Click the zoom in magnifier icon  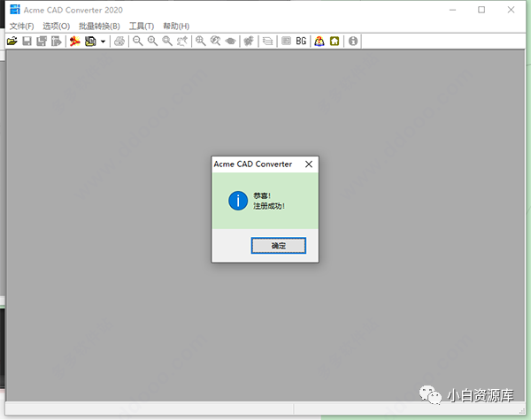point(152,42)
